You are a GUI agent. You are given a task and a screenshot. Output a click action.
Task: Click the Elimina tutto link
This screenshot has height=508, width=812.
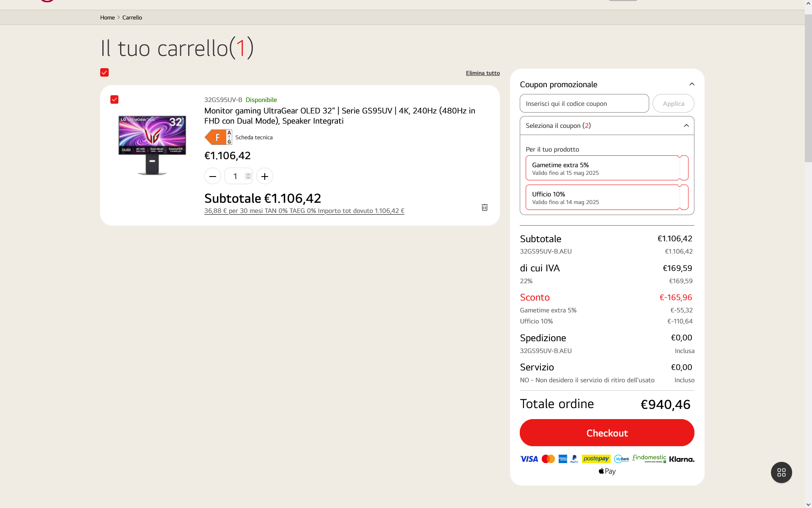483,73
